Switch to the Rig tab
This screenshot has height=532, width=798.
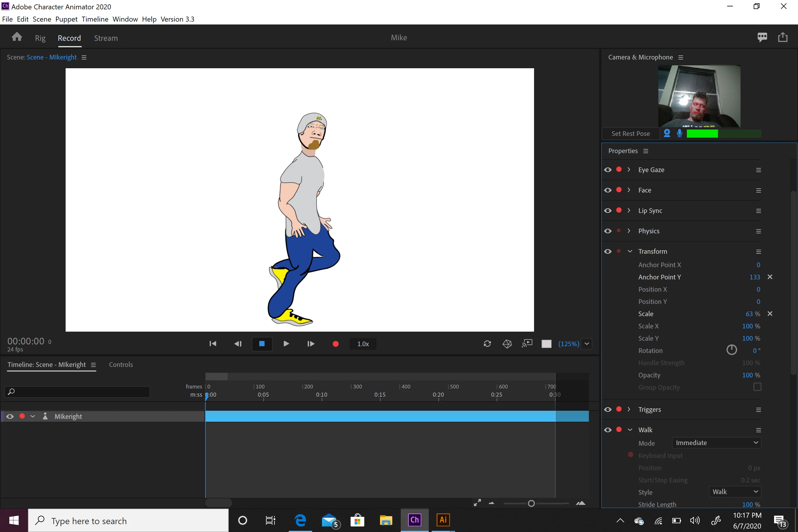click(40, 38)
